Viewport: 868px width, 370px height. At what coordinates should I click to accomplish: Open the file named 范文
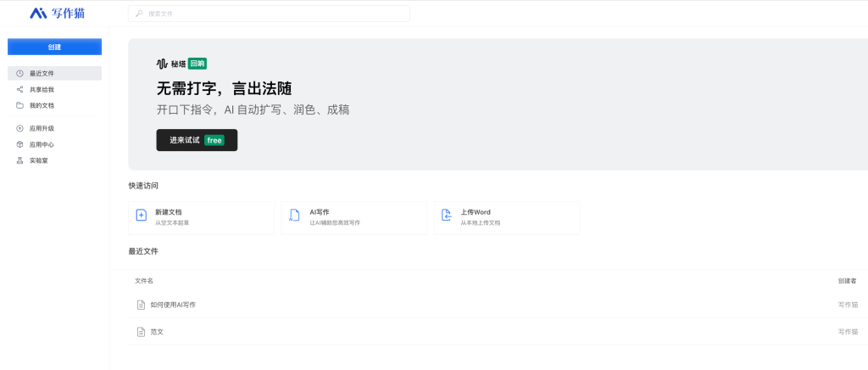(157, 332)
